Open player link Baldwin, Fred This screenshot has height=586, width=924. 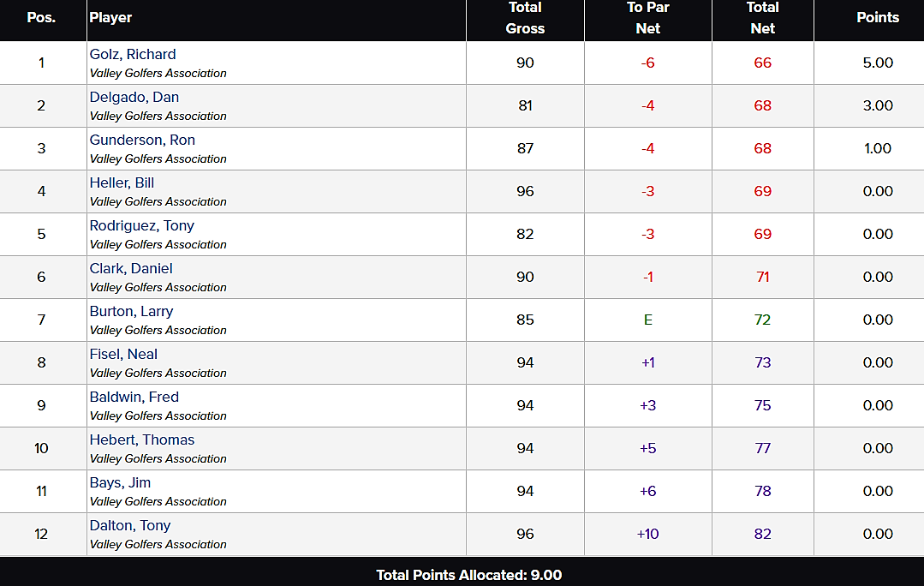click(x=134, y=398)
